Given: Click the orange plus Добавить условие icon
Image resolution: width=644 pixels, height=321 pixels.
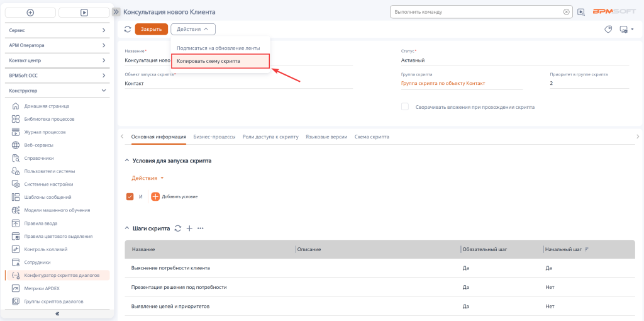Looking at the screenshot, I should 155,196.
